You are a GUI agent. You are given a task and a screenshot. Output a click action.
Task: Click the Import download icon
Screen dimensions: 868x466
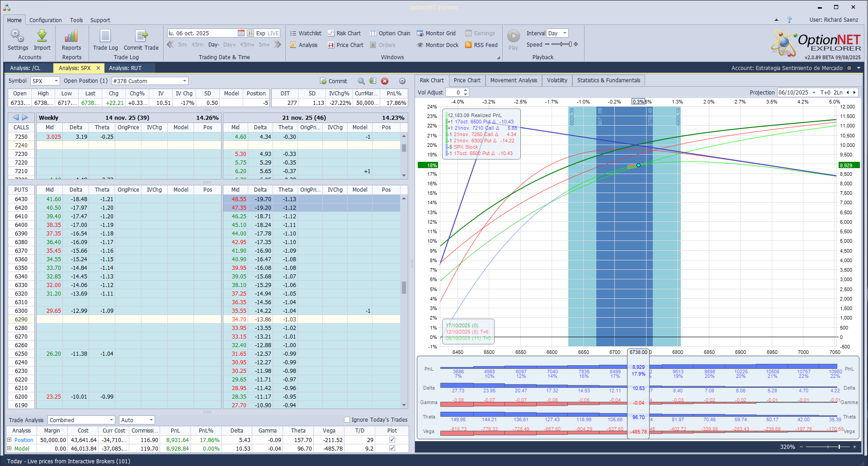(x=42, y=36)
